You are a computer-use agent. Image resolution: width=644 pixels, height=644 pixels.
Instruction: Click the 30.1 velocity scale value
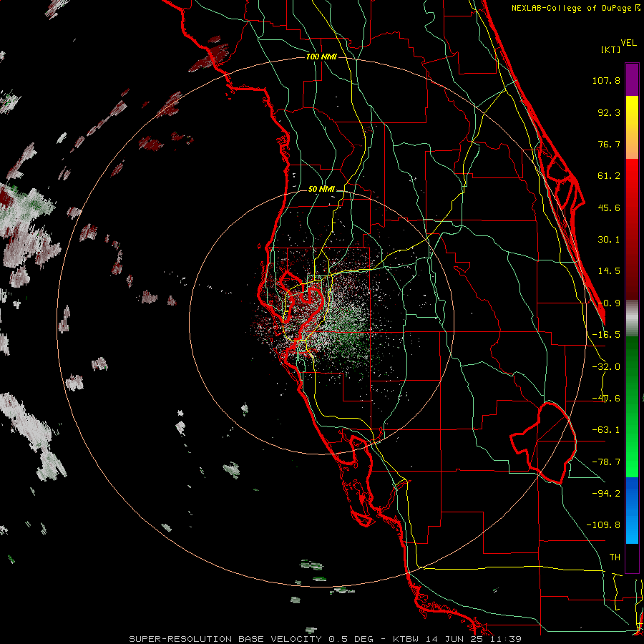pos(609,240)
